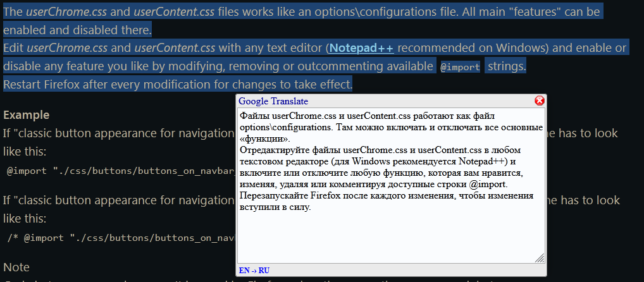This screenshot has width=644, height=282.
Task: Click inside the Russian translation text area
Action: (x=391, y=185)
